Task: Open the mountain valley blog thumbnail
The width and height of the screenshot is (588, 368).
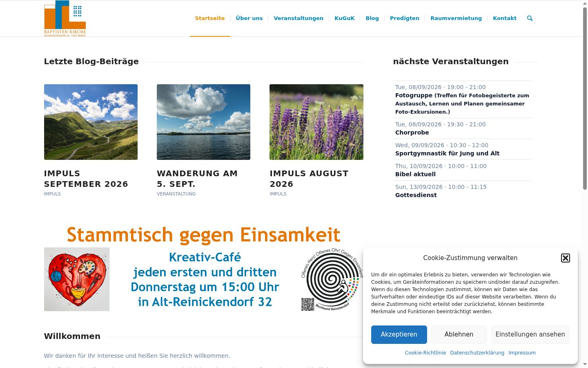Action: point(91,122)
